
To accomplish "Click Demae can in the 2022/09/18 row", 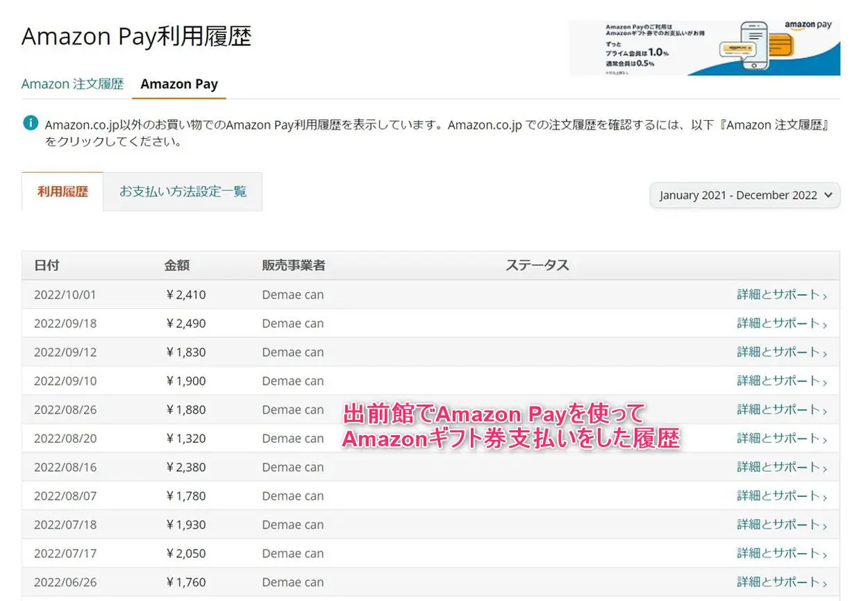I will [293, 323].
